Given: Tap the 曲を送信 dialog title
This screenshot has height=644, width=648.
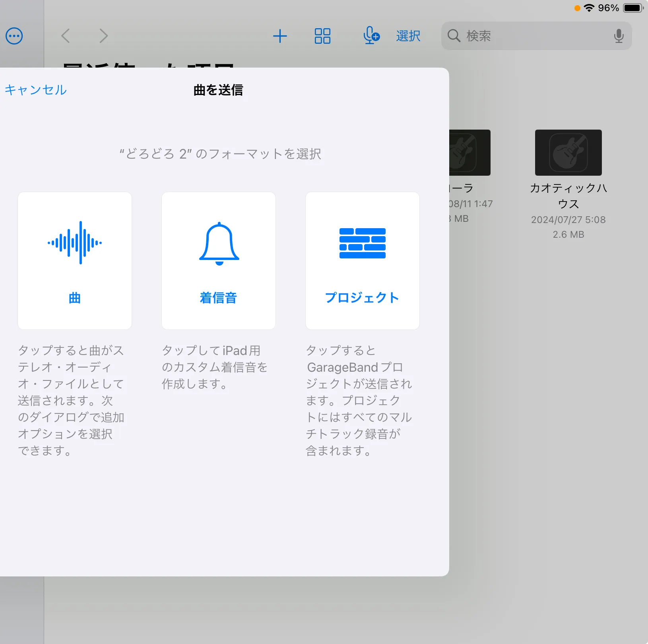Looking at the screenshot, I should (x=218, y=90).
